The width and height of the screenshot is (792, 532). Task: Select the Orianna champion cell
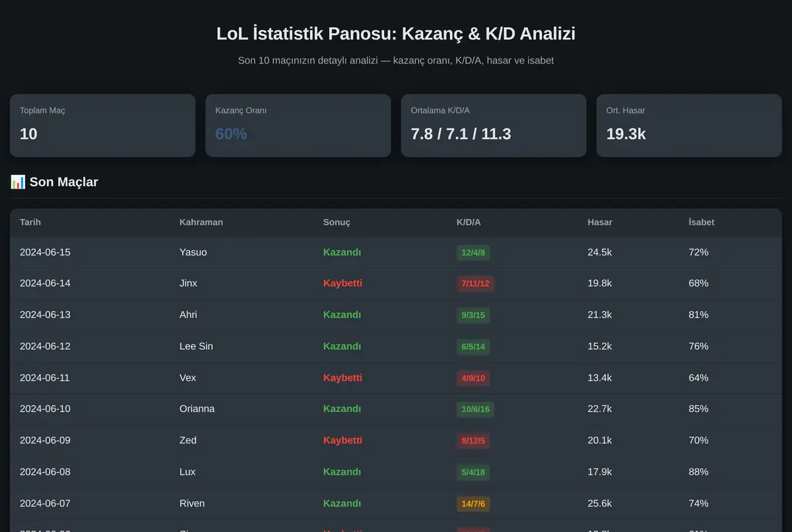(197, 409)
